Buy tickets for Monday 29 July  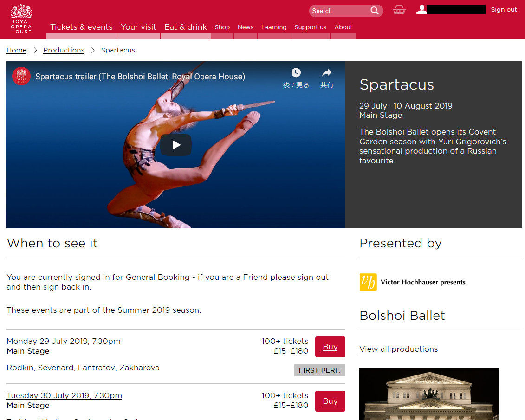point(330,347)
